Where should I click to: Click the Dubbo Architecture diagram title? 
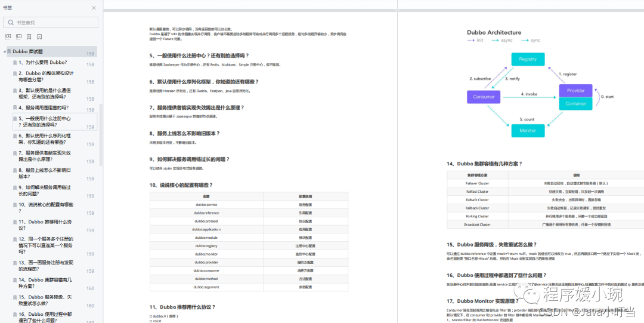pyautogui.click(x=494, y=32)
